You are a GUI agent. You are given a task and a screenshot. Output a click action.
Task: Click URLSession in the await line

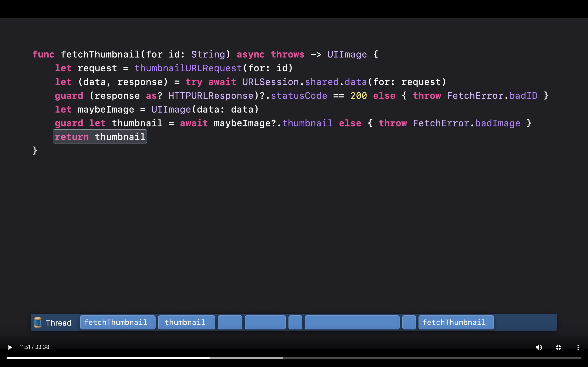click(270, 82)
